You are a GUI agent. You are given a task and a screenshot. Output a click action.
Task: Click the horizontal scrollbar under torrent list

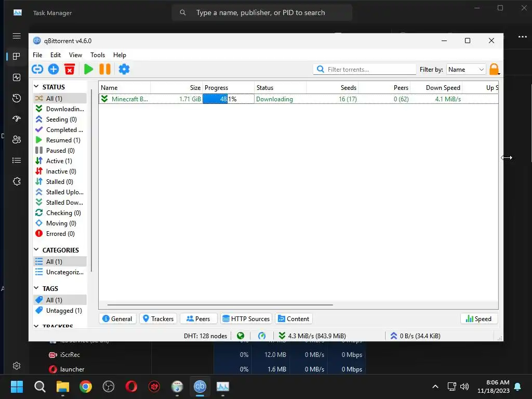pos(220,304)
